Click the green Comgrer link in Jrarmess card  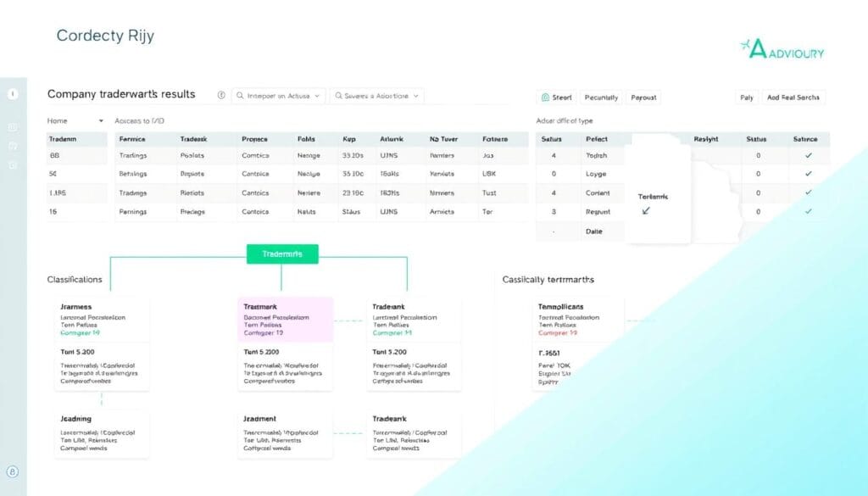pyautogui.click(x=81, y=332)
